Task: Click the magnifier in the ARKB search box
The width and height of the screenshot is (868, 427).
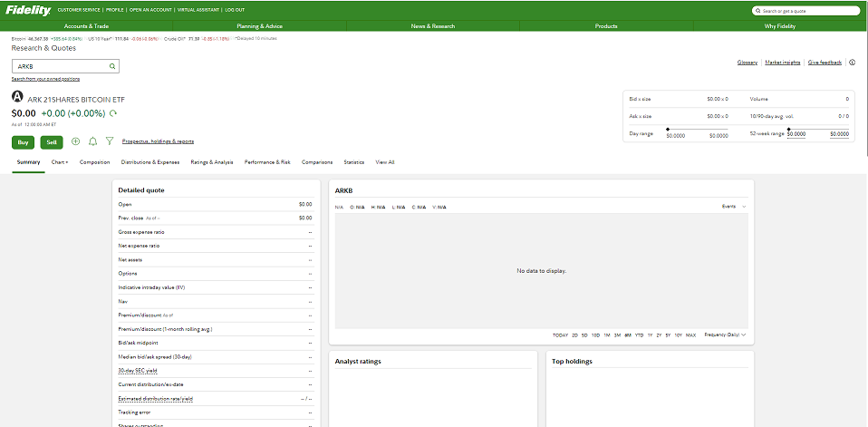Action: coord(112,66)
